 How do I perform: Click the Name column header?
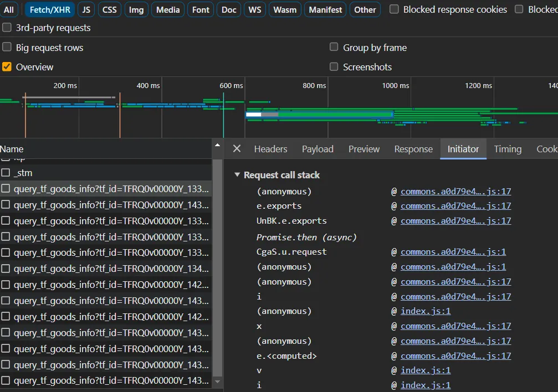(106, 149)
